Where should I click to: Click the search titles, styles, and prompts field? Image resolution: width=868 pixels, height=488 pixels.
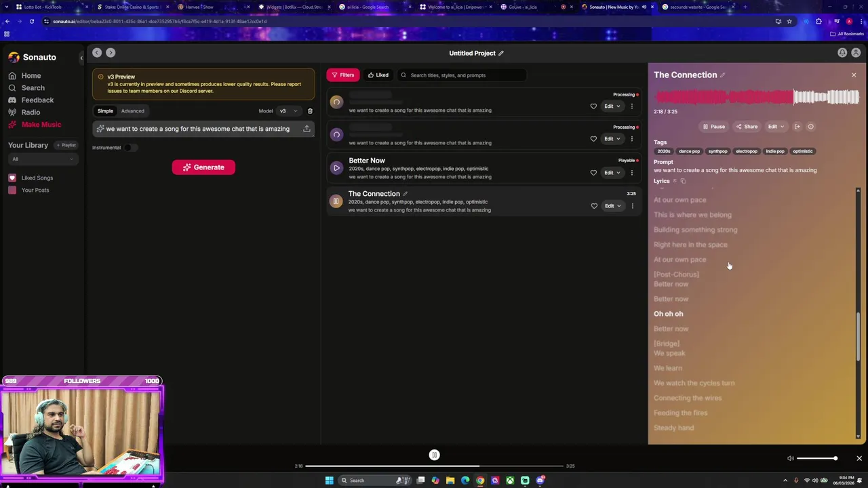point(462,75)
